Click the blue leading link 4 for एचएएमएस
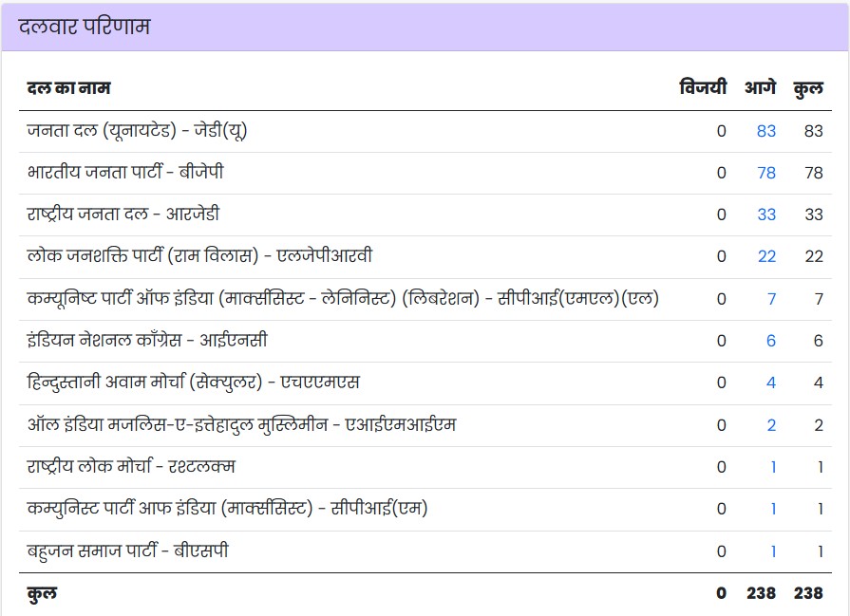The height and width of the screenshot is (616, 850). pyautogui.click(x=771, y=383)
